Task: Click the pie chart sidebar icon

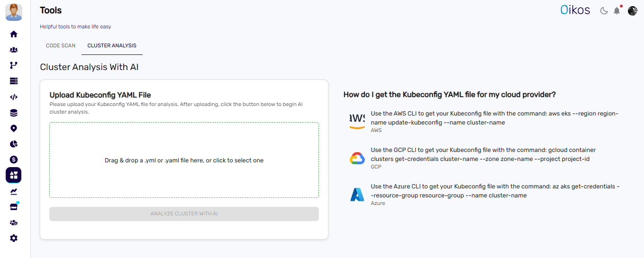Action: click(14, 144)
